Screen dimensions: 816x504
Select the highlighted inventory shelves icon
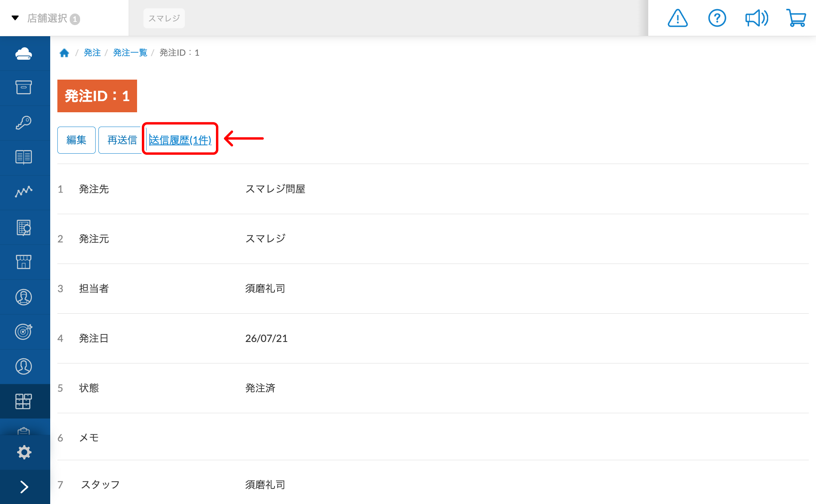[x=24, y=401]
